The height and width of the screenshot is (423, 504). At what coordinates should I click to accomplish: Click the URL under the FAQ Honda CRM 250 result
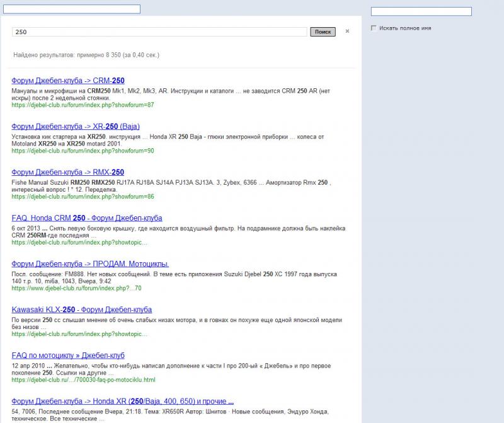[79, 243]
